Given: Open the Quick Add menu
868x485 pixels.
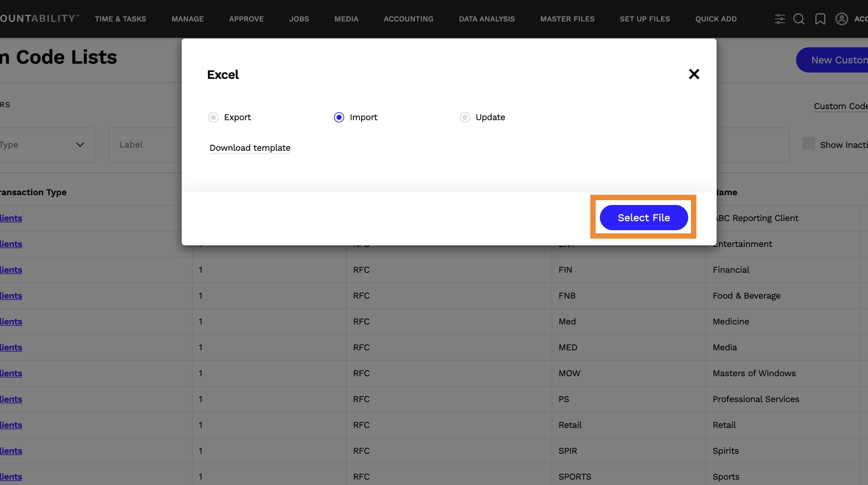Looking at the screenshot, I should click(716, 19).
